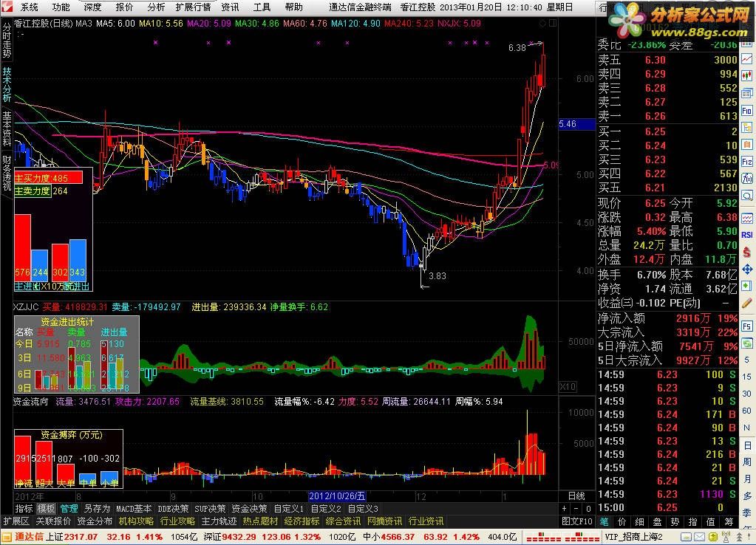Select the 价 price tab
Viewport: 756px width, 545px height.
coord(622,521)
